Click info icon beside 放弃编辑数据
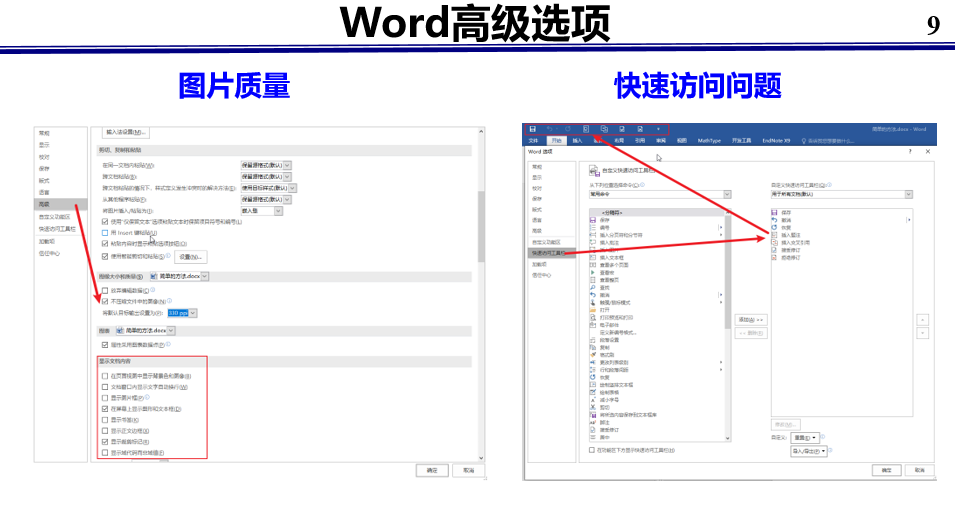 tap(153, 290)
